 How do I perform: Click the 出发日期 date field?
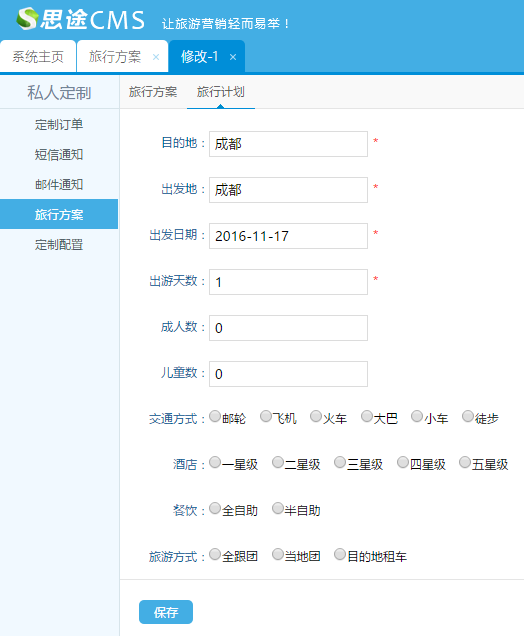click(x=288, y=236)
